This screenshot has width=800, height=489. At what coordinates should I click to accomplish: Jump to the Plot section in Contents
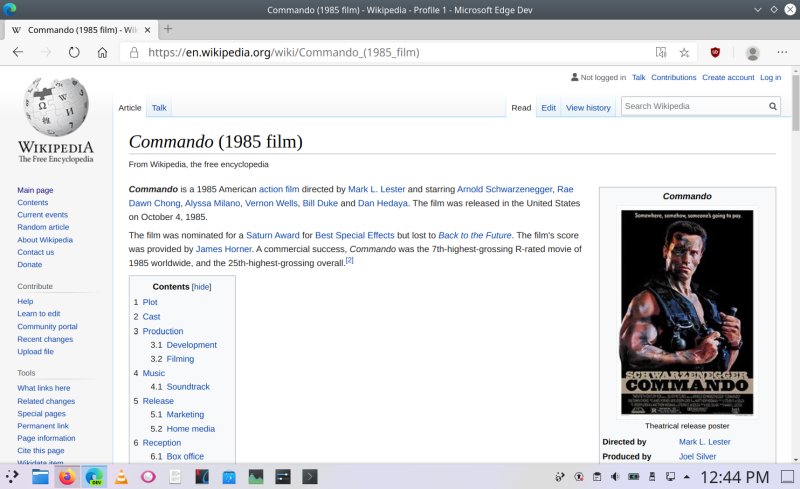point(150,302)
